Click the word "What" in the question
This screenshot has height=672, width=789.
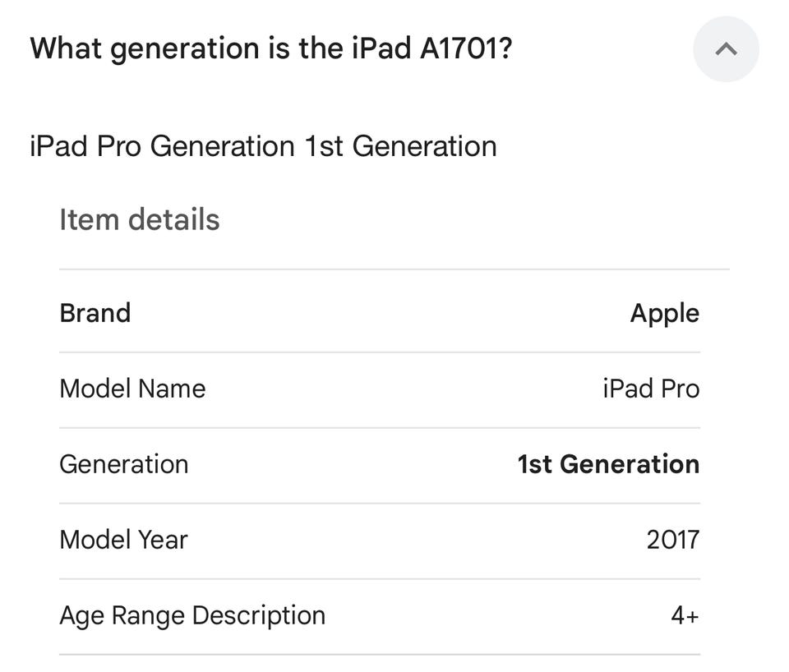coord(65,49)
